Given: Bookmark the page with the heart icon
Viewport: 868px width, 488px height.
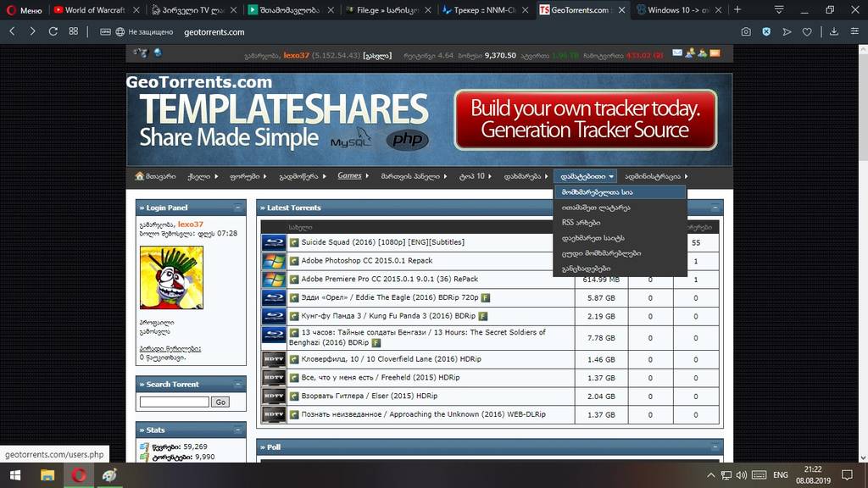Looking at the screenshot, I should pos(807,32).
